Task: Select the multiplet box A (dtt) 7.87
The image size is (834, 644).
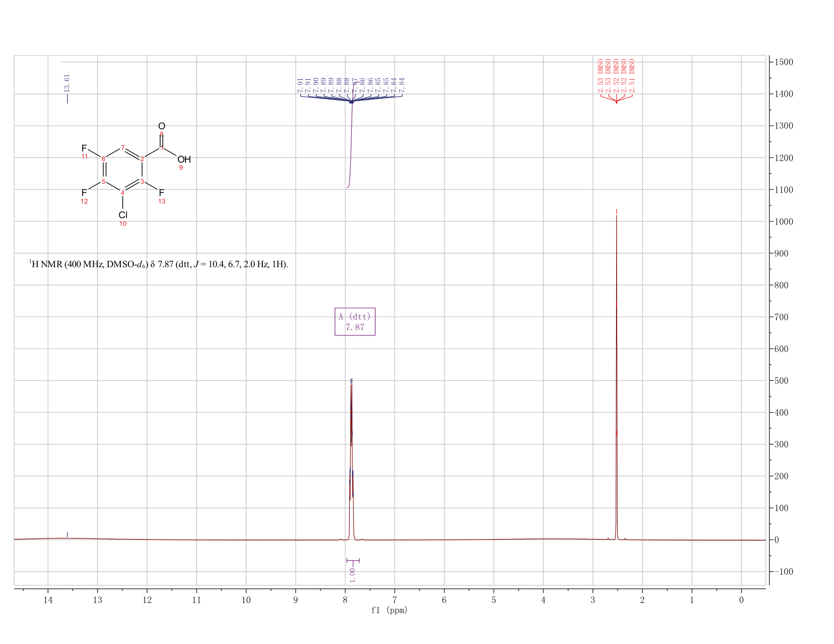Action: [355, 322]
